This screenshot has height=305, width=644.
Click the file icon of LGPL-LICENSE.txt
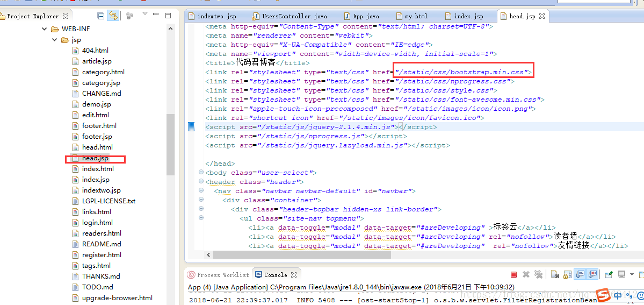point(75,201)
